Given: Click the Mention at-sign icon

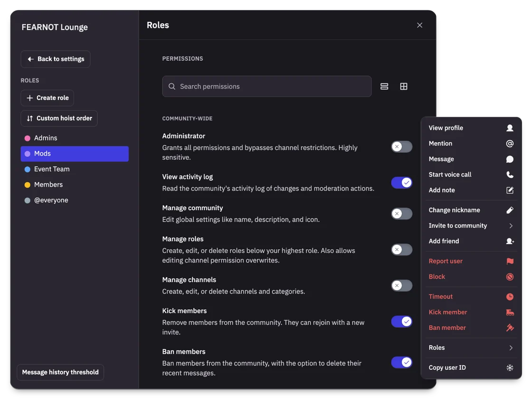Looking at the screenshot, I should 510,144.
